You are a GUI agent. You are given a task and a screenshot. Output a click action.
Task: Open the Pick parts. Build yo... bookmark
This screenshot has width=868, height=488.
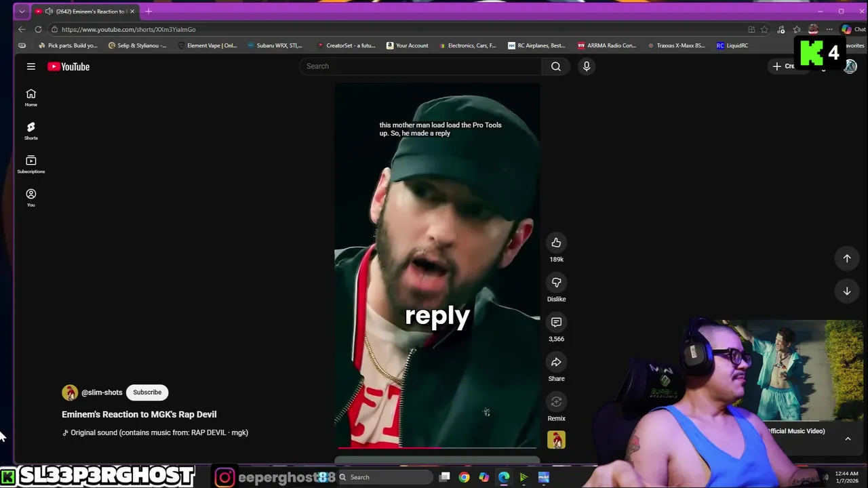point(68,45)
